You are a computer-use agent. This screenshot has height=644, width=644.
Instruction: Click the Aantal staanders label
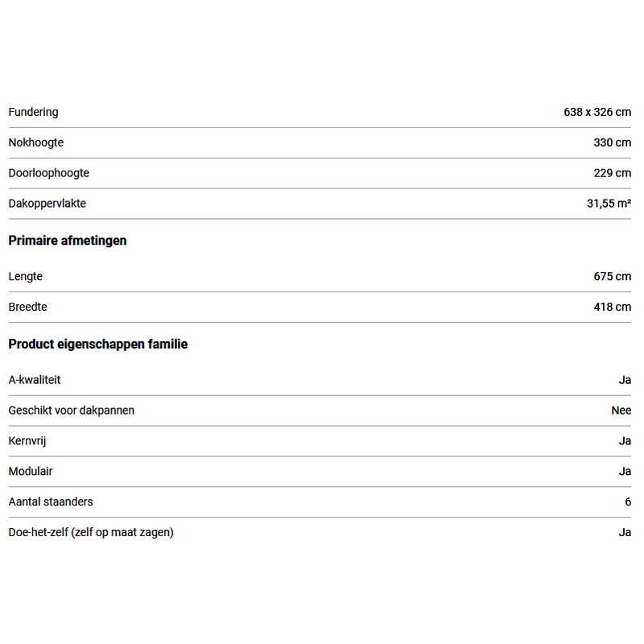(x=50, y=502)
